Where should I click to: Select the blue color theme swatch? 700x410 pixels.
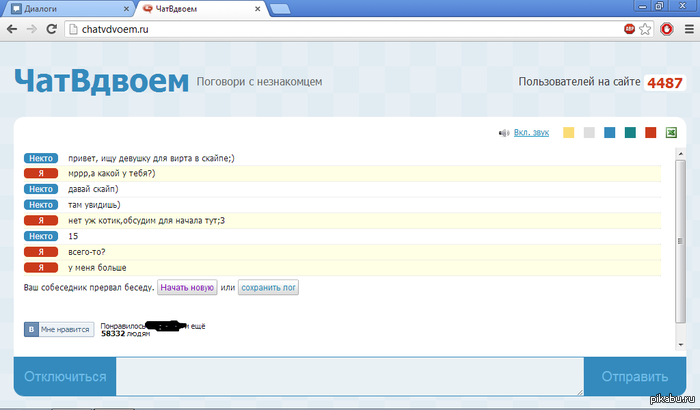coord(610,132)
